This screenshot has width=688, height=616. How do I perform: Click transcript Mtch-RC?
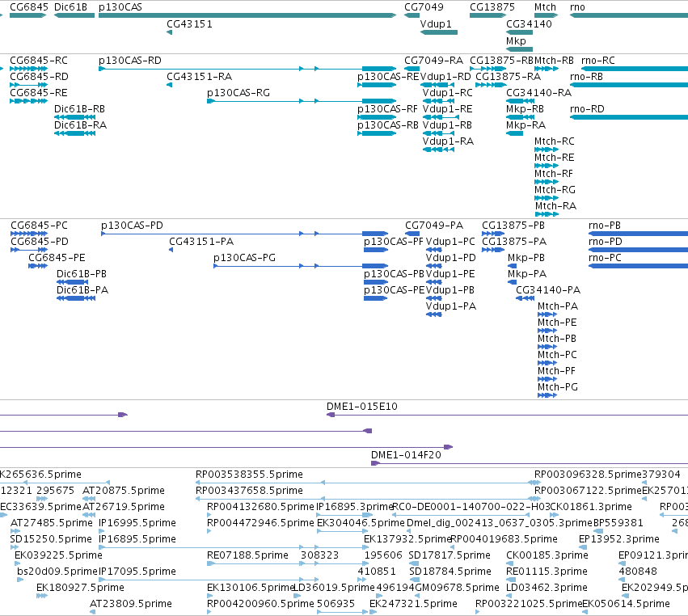(x=554, y=141)
